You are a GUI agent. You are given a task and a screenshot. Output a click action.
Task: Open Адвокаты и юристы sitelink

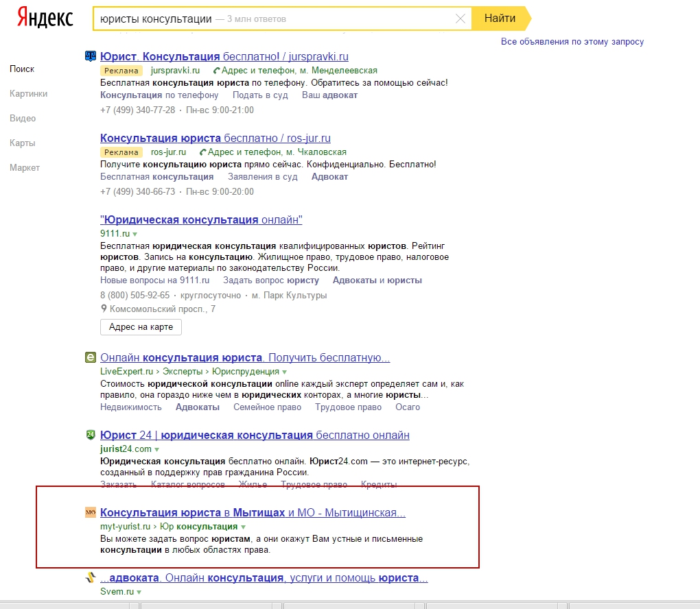pyautogui.click(x=377, y=280)
